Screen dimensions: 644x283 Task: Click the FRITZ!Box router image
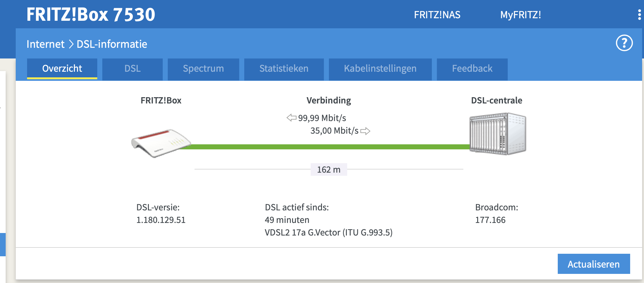[161, 143]
